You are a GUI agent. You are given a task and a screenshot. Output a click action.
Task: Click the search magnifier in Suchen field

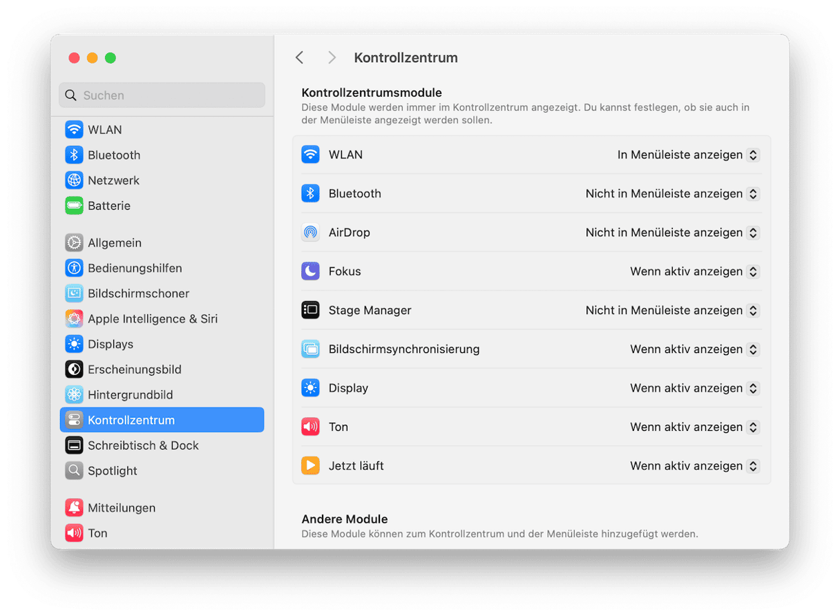point(70,95)
